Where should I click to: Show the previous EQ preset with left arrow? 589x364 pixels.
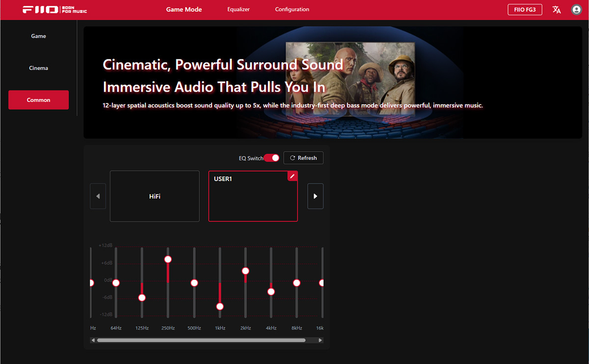98,196
